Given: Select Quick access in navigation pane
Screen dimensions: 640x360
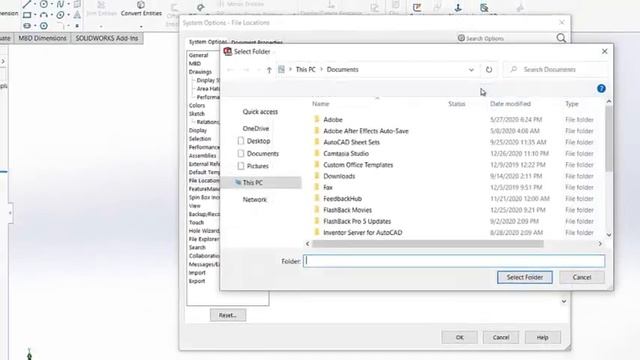Looking at the screenshot, I should pyautogui.click(x=260, y=111).
